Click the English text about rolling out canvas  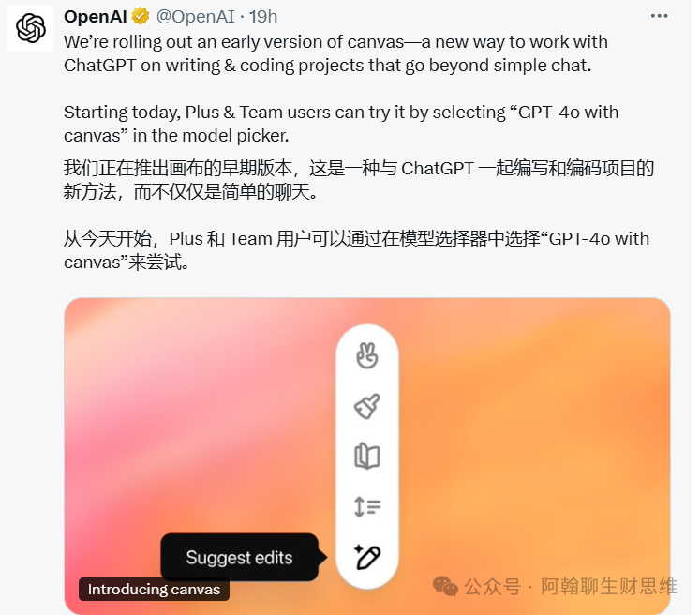pyautogui.click(x=335, y=53)
